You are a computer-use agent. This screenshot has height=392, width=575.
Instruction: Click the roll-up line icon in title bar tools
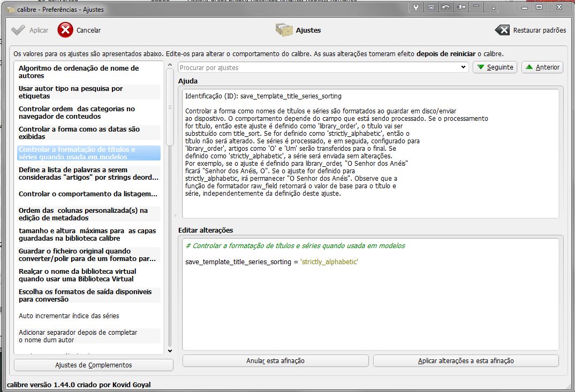pos(476,7)
